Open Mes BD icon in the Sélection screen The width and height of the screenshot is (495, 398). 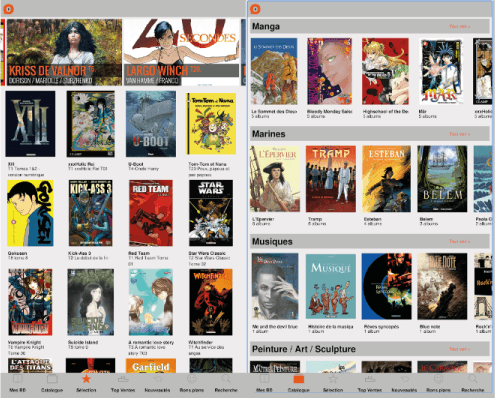18,379
